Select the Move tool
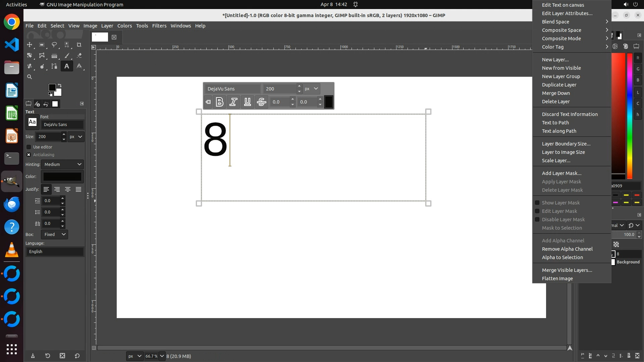The width and height of the screenshot is (644, 362). click(x=30, y=45)
